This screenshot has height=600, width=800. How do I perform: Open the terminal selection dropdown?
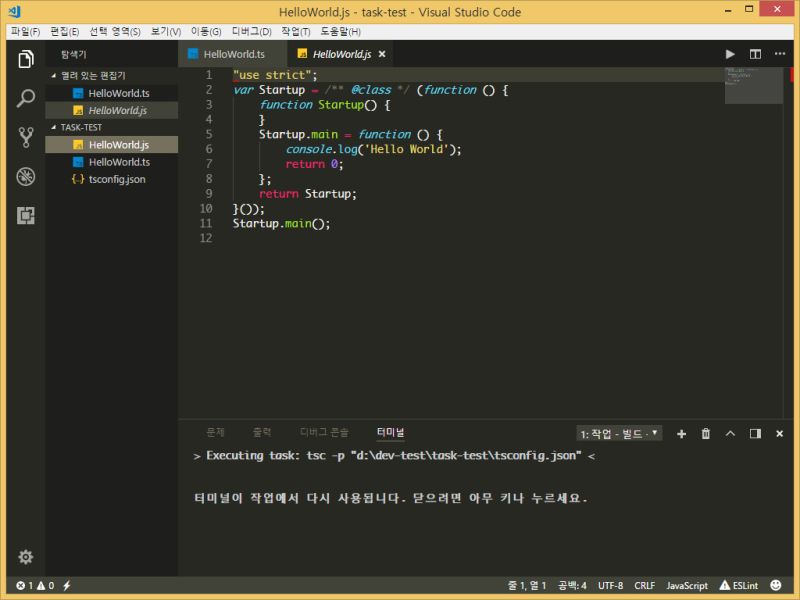tap(620, 433)
